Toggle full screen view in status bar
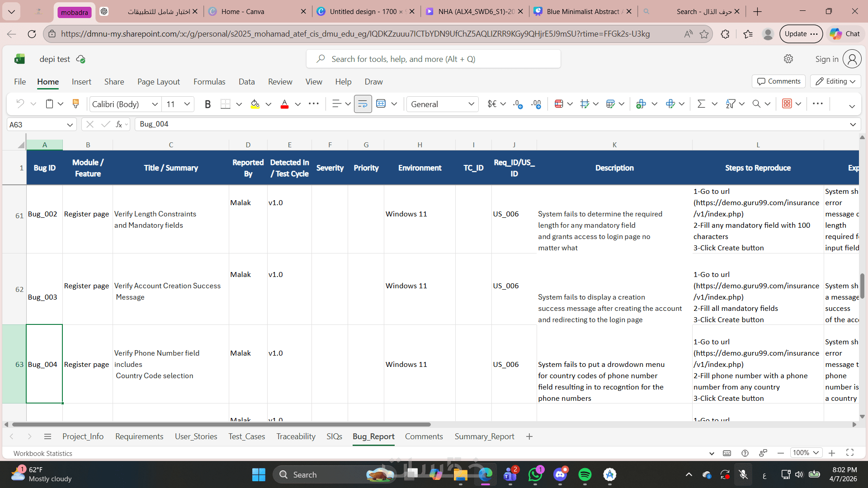The height and width of the screenshot is (488, 868). pyautogui.click(x=850, y=453)
